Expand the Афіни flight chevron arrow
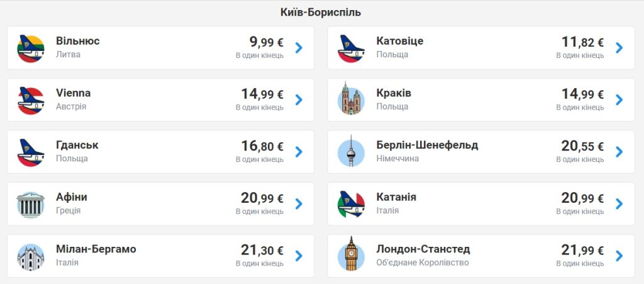644x284 pixels. pyautogui.click(x=299, y=203)
